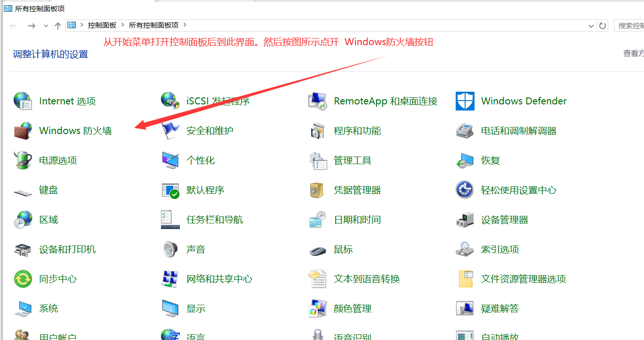Screen dimensions: 644x340
Task: Open the 程序和功能 link
Action: coord(357,131)
